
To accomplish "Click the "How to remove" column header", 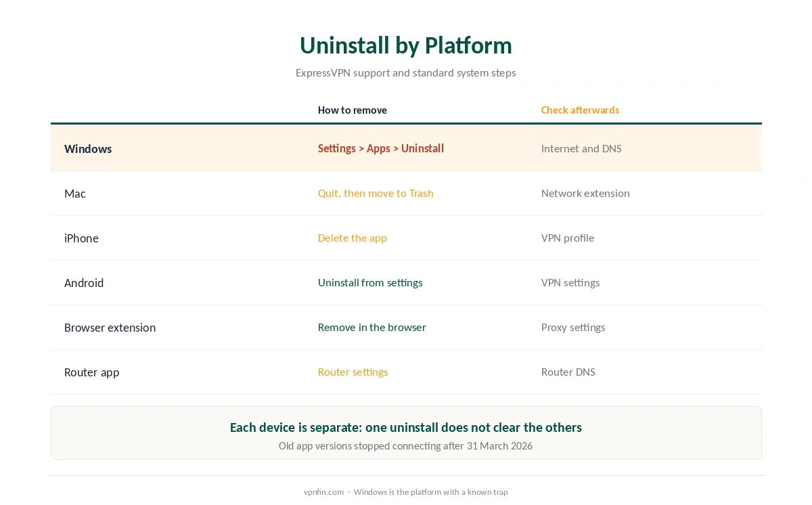I will (353, 110).
